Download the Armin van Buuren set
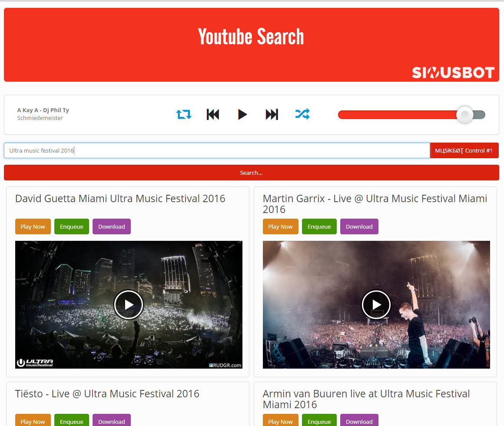Screen dimensions: 504x426 pos(359,420)
